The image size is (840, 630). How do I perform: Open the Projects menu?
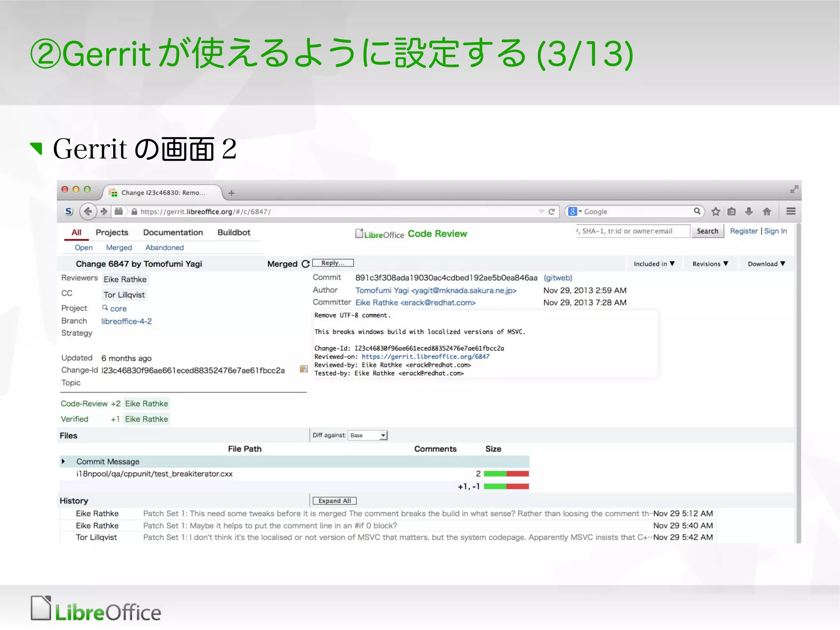[x=112, y=232]
